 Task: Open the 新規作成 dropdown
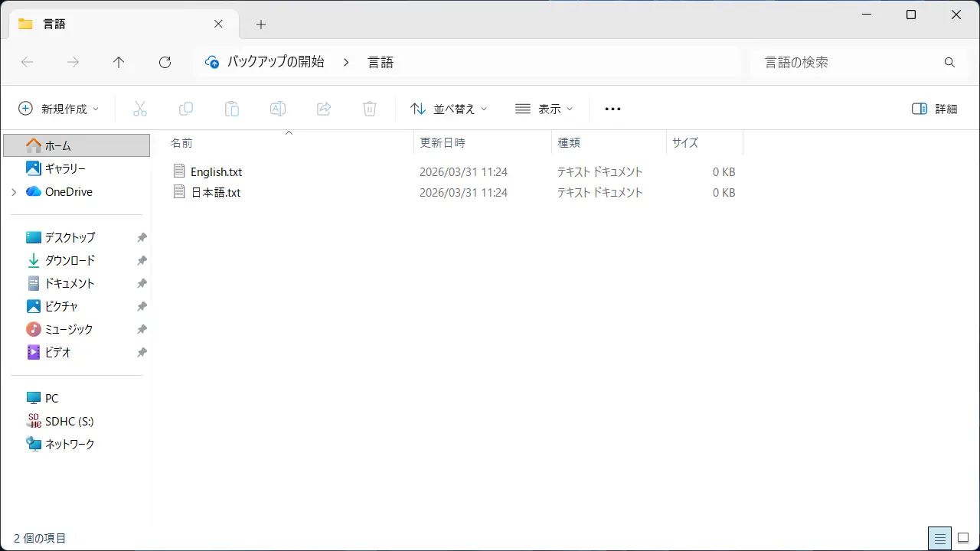tap(59, 109)
